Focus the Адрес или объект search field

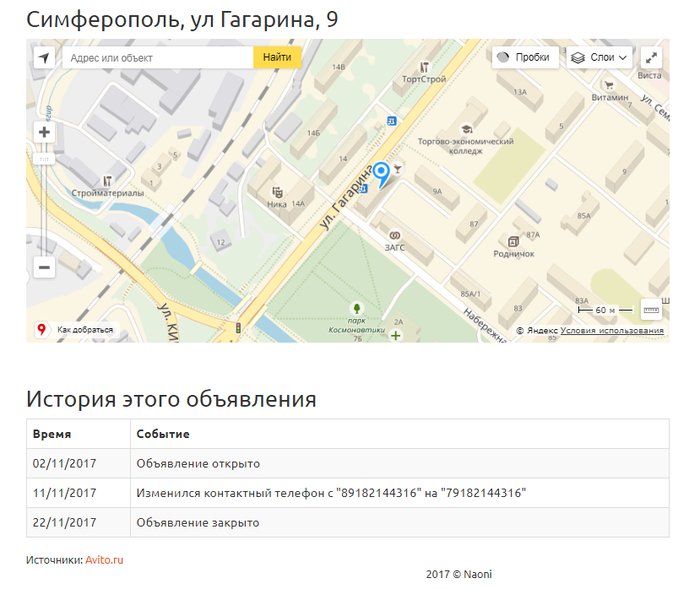click(158, 58)
